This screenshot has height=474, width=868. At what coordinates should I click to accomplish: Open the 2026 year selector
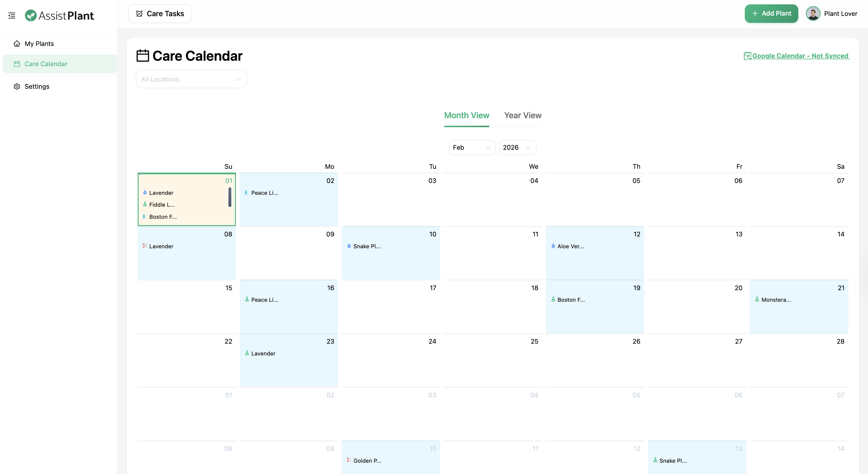(x=517, y=147)
